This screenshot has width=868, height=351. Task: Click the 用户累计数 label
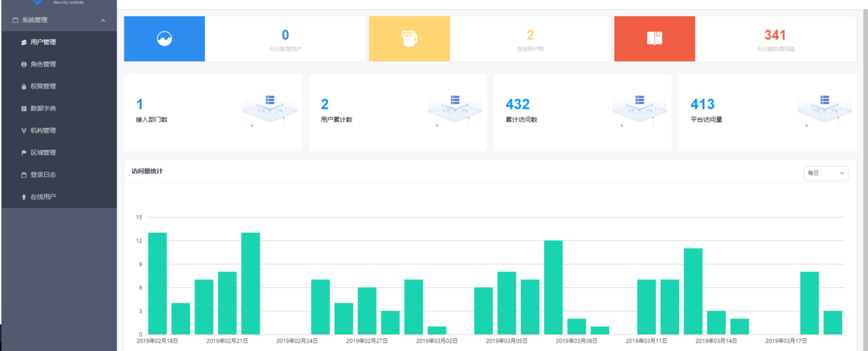click(x=336, y=119)
